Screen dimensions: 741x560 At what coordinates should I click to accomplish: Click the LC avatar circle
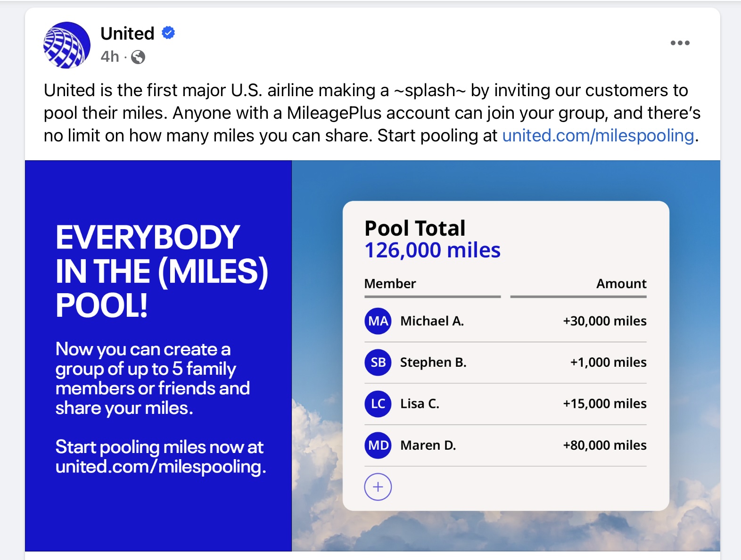point(378,404)
